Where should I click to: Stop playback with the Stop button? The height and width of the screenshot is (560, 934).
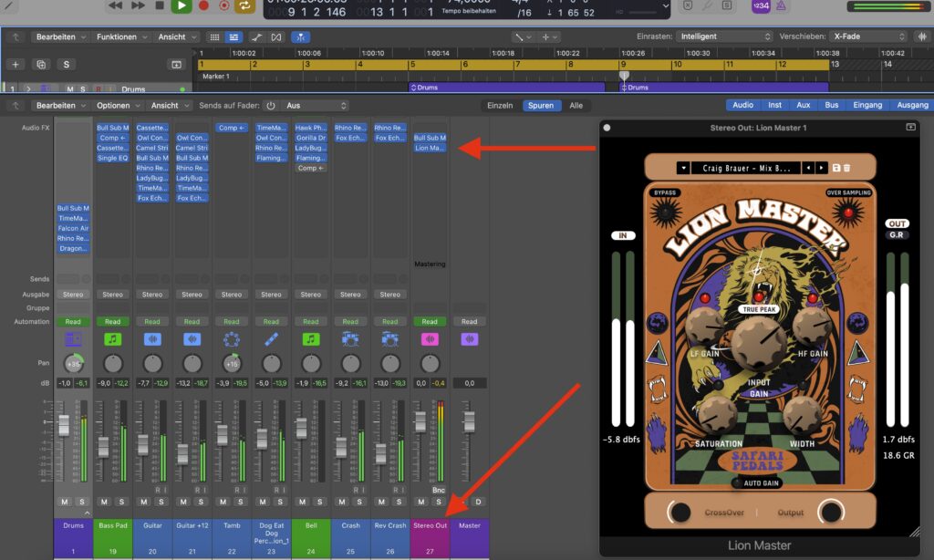[160, 5]
